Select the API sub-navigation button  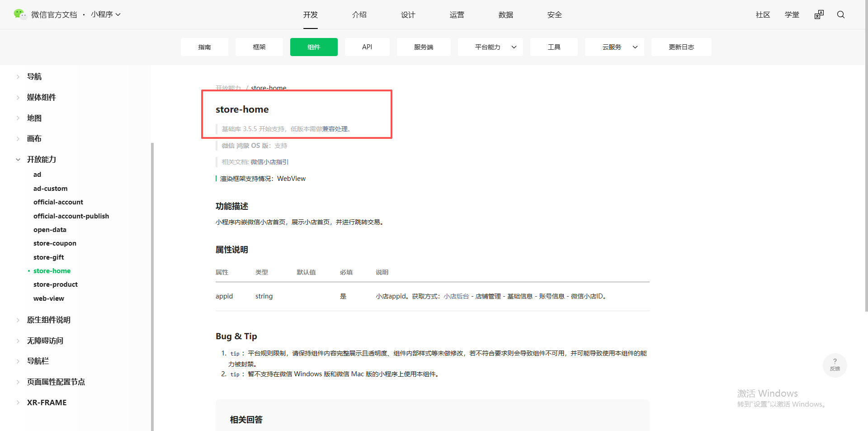367,47
